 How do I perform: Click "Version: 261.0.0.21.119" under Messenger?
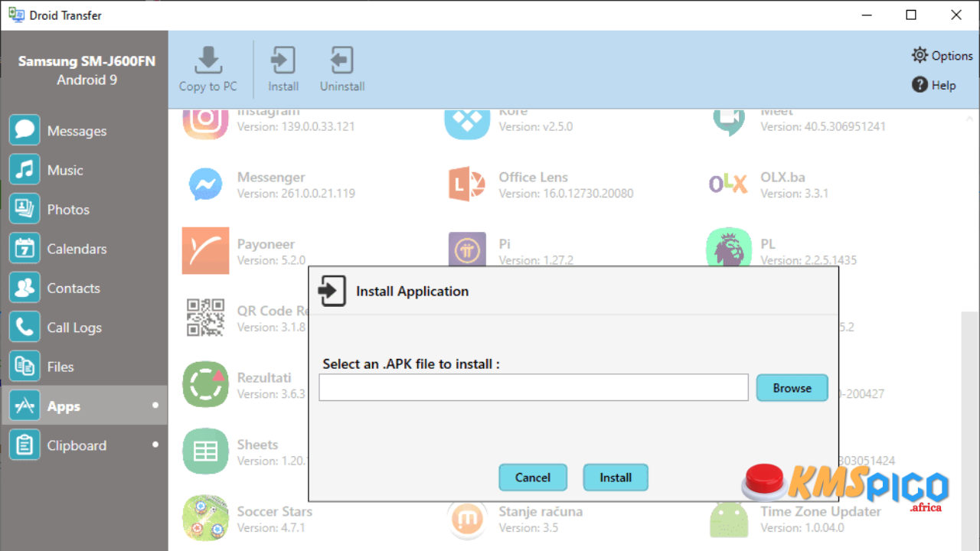(296, 194)
